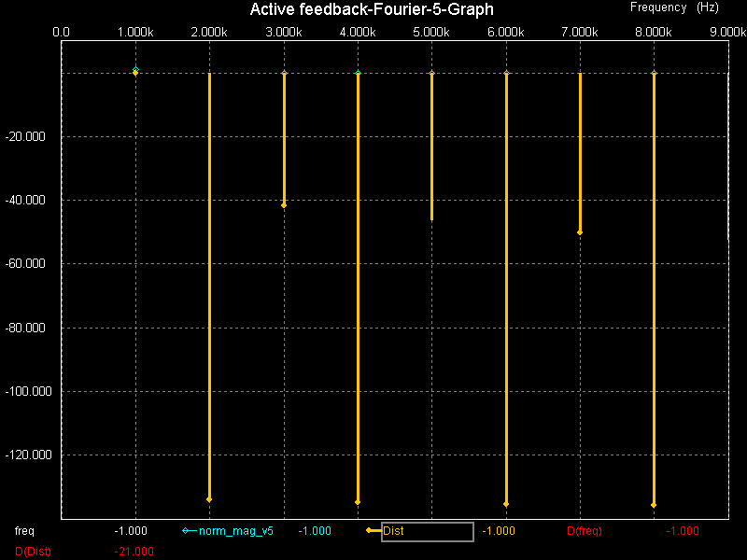The height and width of the screenshot is (560, 747).
Task: Click the -120.000 vertical axis label
Action: click(x=28, y=455)
